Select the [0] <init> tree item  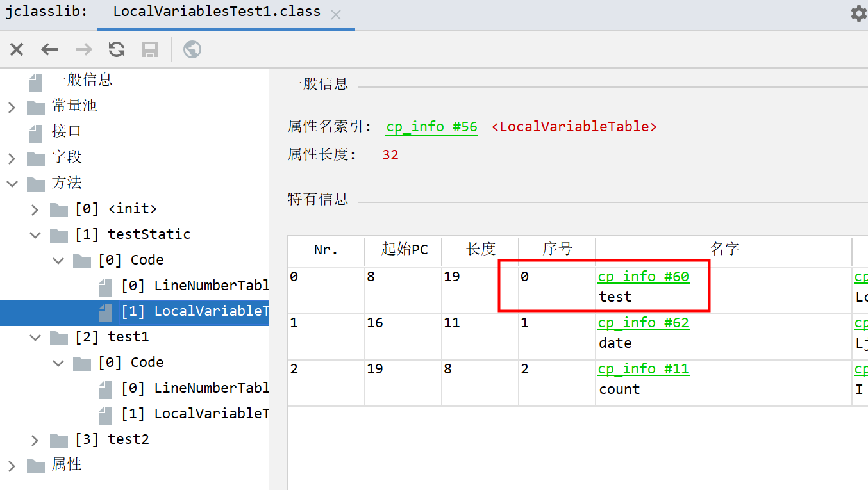(115, 209)
